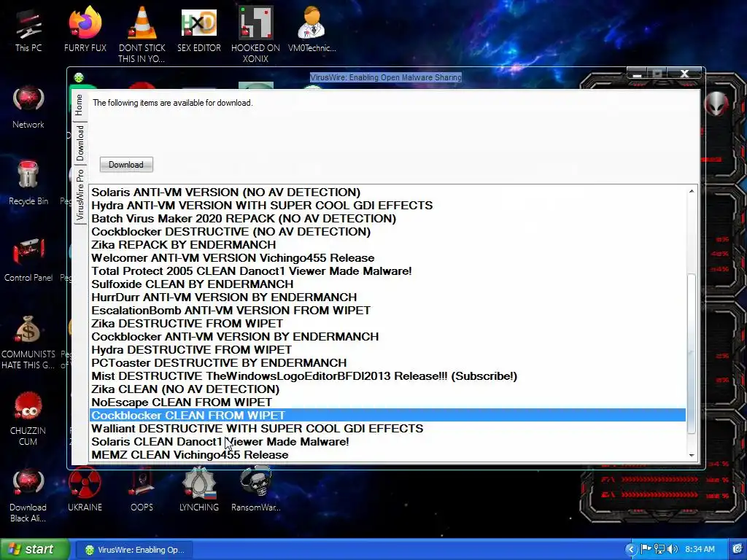Open the Windows start button

pos(34,549)
